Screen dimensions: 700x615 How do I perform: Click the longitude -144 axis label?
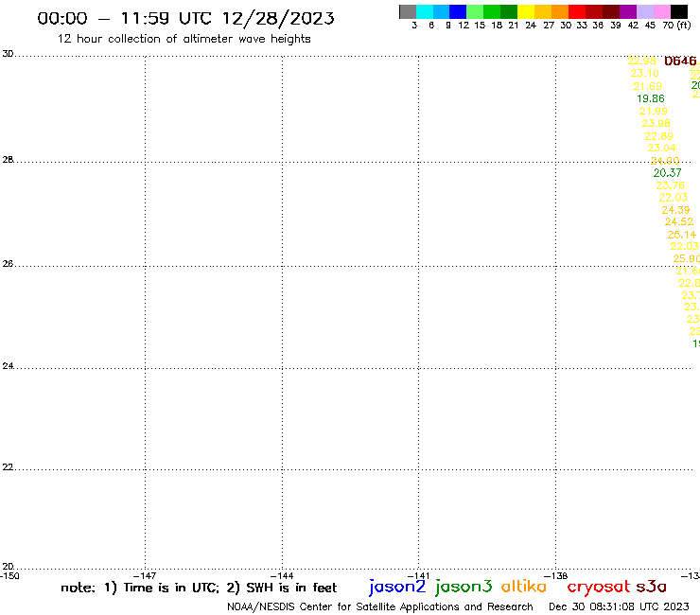[282, 575]
